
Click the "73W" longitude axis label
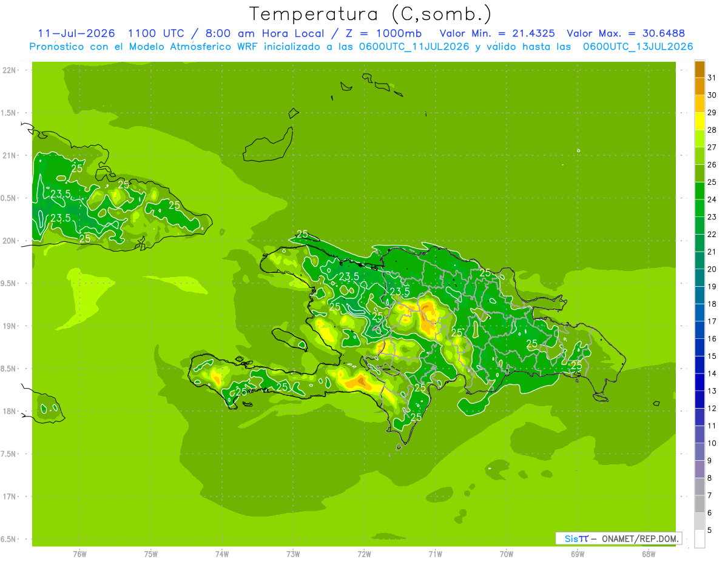[293, 554]
